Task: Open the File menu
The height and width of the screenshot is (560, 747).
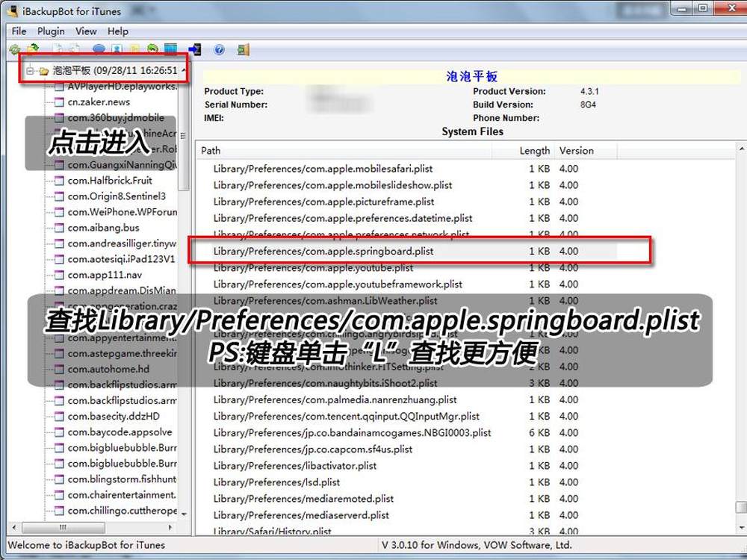Action: (19, 31)
